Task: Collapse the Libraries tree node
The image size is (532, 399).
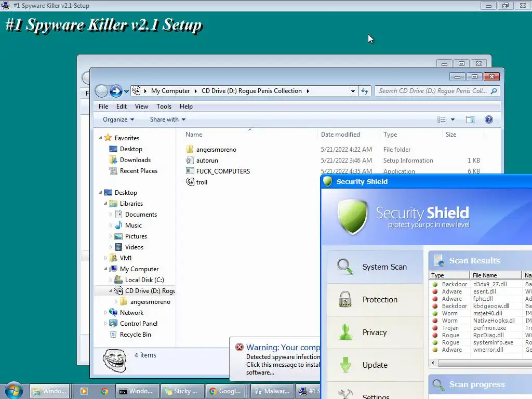Action: pyautogui.click(x=105, y=203)
